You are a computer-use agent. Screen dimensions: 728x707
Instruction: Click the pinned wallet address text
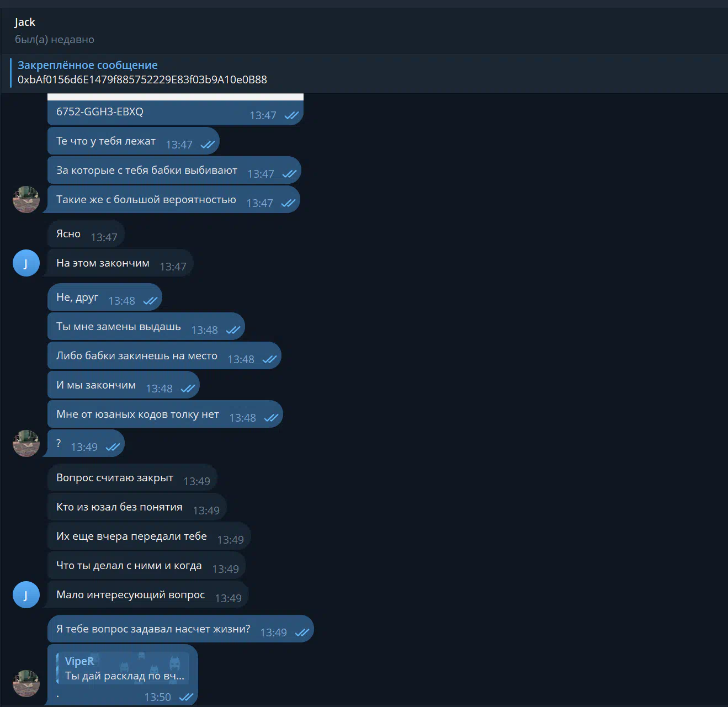tap(142, 79)
